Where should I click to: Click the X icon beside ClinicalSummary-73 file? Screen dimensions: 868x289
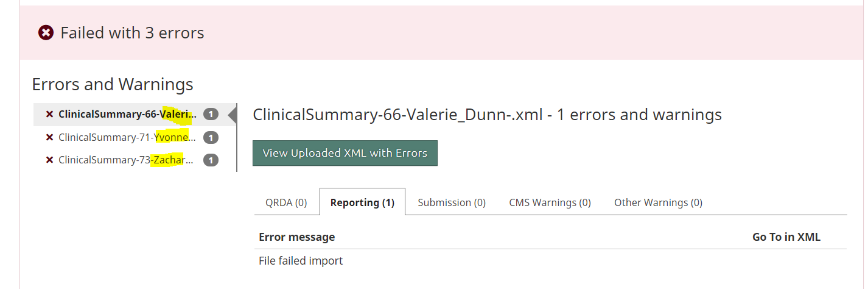(x=50, y=160)
